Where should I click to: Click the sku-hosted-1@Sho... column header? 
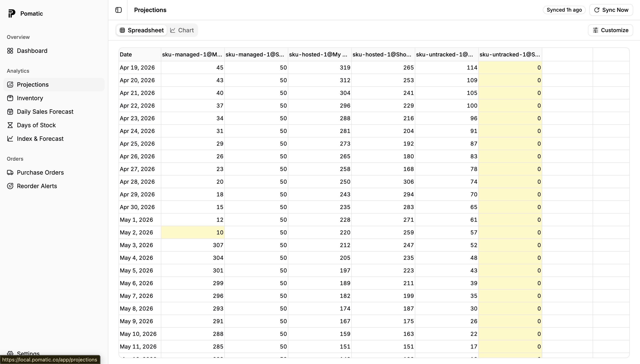point(383,55)
